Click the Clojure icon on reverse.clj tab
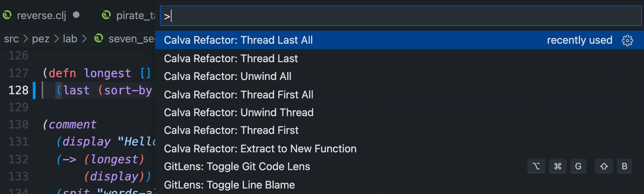 coord(7,15)
